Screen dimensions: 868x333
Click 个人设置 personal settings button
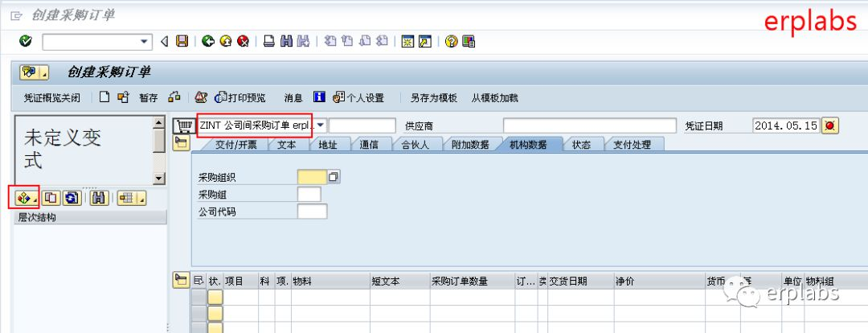(358, 98)
